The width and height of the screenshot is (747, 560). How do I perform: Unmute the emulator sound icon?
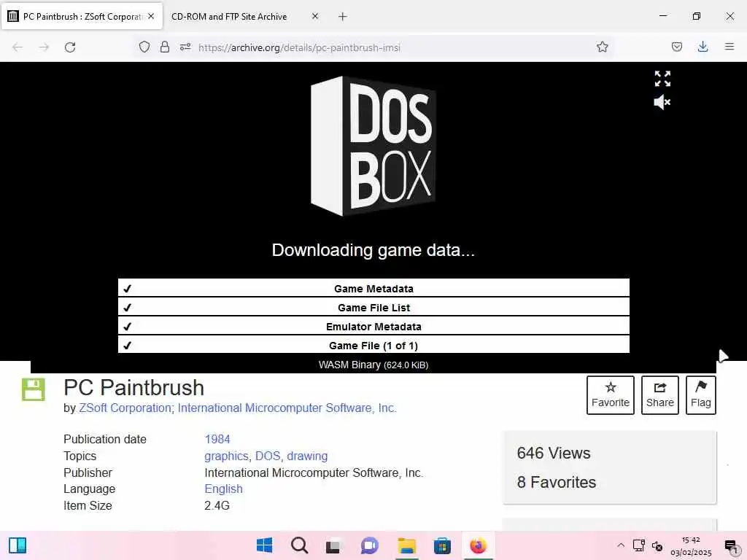pyautogui.click(x=662, y=102)
